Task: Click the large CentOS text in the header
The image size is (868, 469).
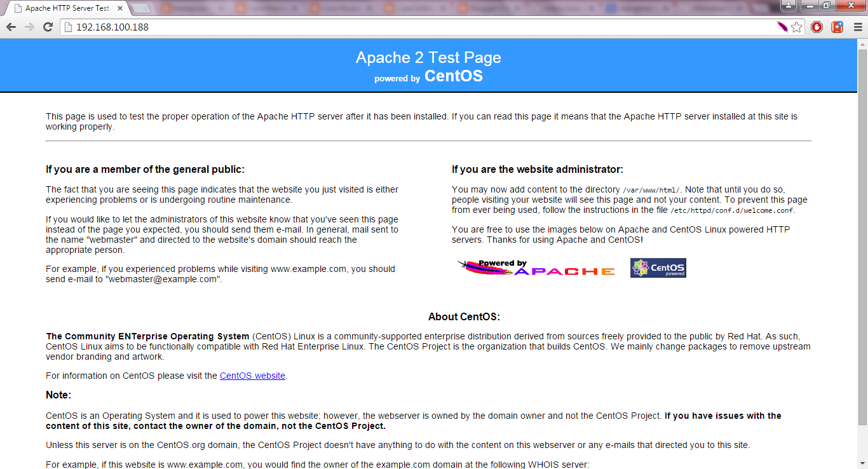Action: tap(454, 76)
